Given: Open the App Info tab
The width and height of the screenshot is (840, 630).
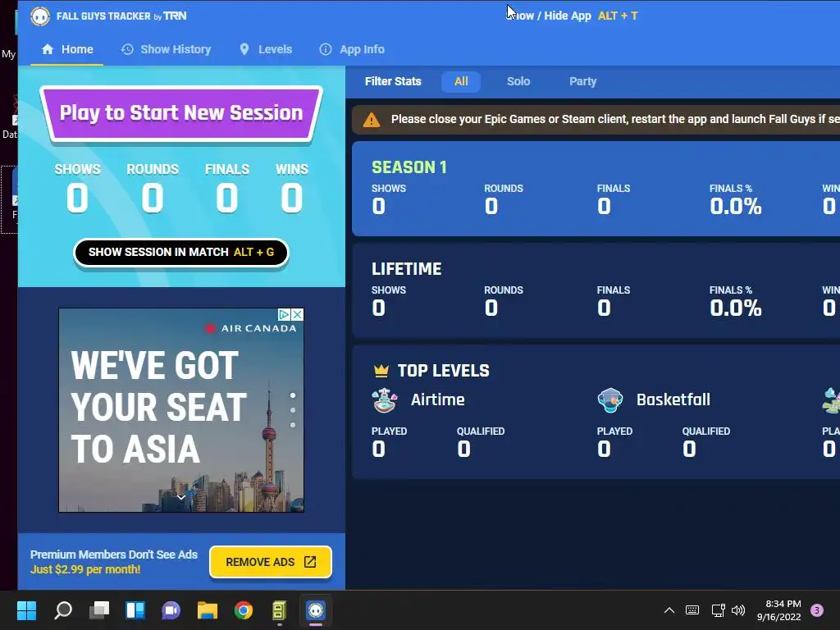Looking at the screenshot, I should point(352,49).
